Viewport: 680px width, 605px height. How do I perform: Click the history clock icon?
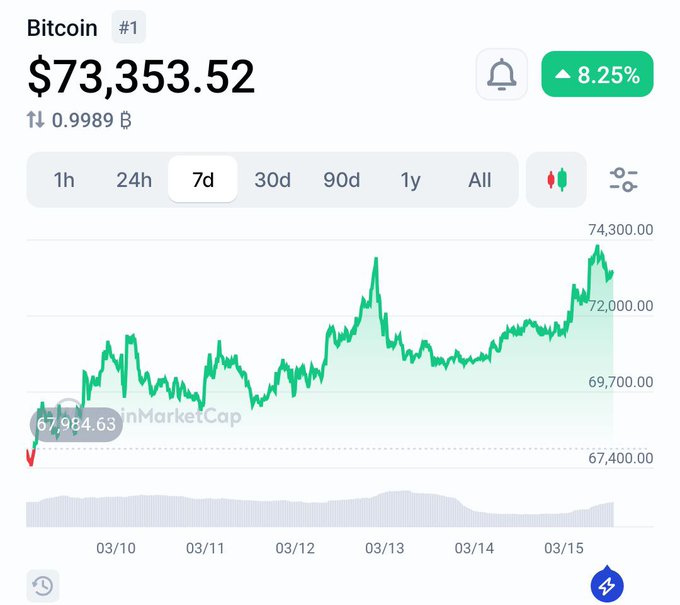pyautogui.click(x=43, y=585)
